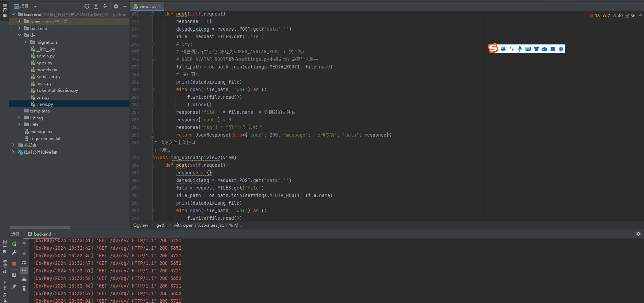Open Sogou toolbox grid icon

(x=553, y=49)
